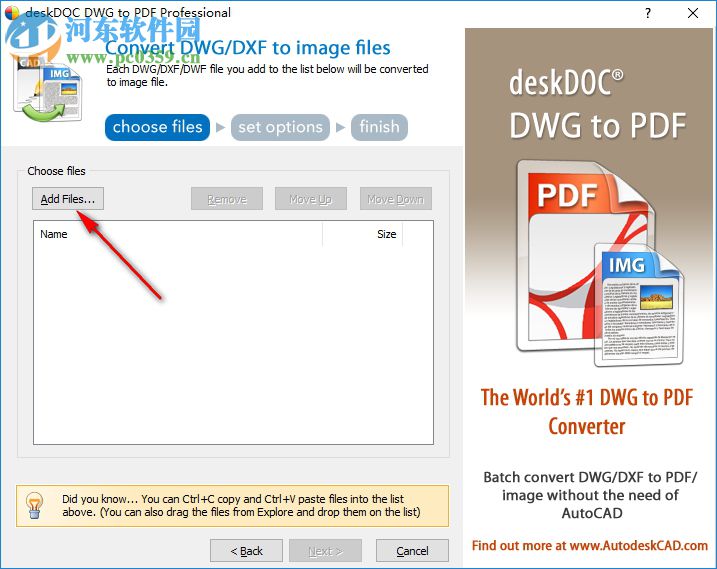Select the 'finish' wizard step
Viewport: 717px width, 569px height.
tap(379, 127)
